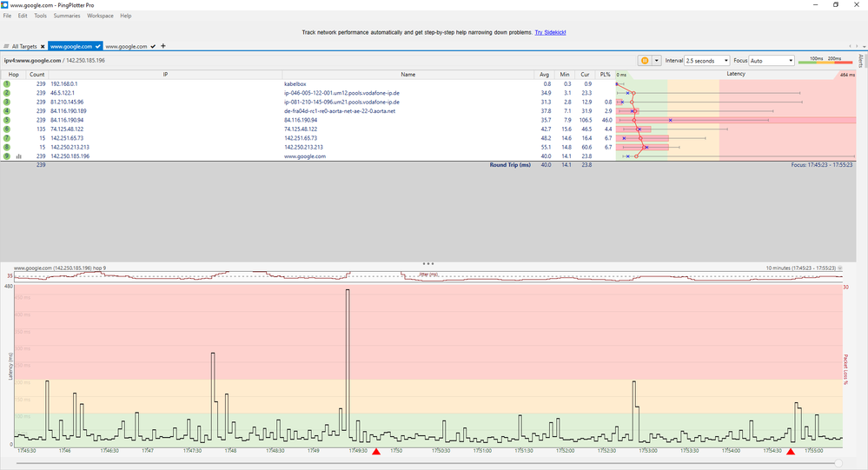The height and width of the screenshot is (470, 868).
Task: Sort by the Count column header
Action: coord(37,74)
